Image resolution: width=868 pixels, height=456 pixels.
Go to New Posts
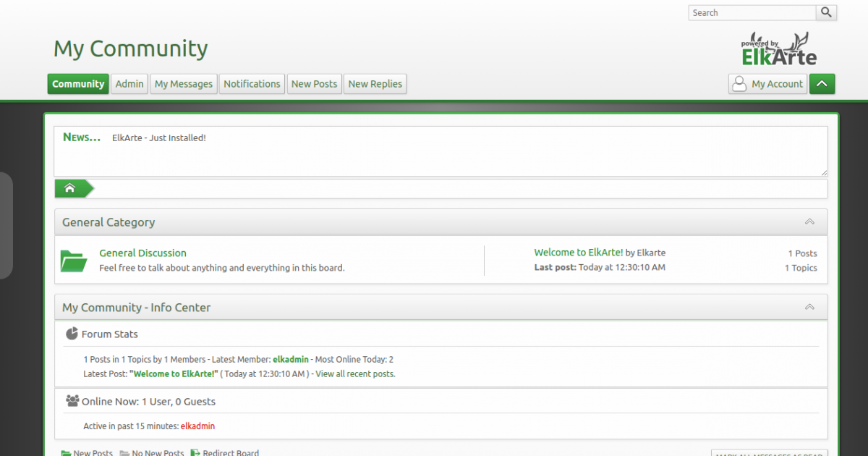314,84
